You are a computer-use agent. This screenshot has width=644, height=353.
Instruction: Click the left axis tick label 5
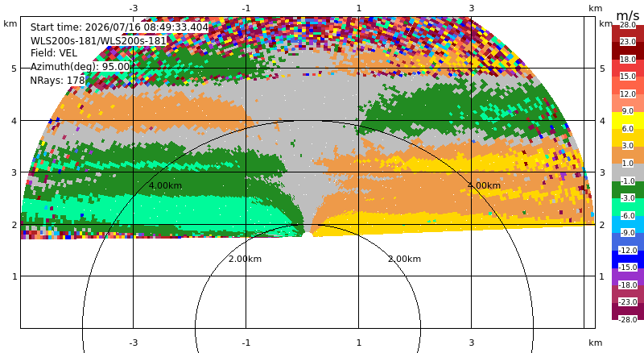[x=14, y=69]
